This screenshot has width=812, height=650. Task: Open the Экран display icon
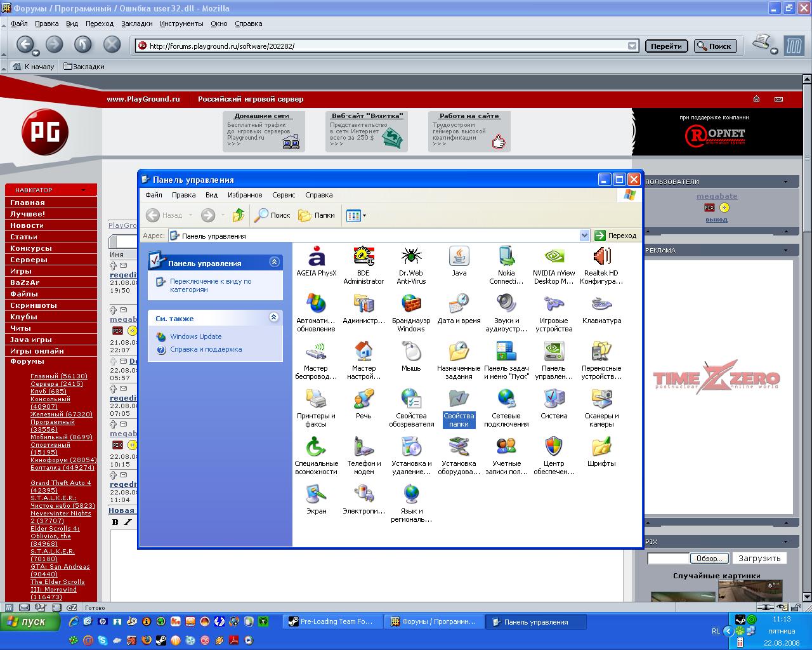point(316,495)
